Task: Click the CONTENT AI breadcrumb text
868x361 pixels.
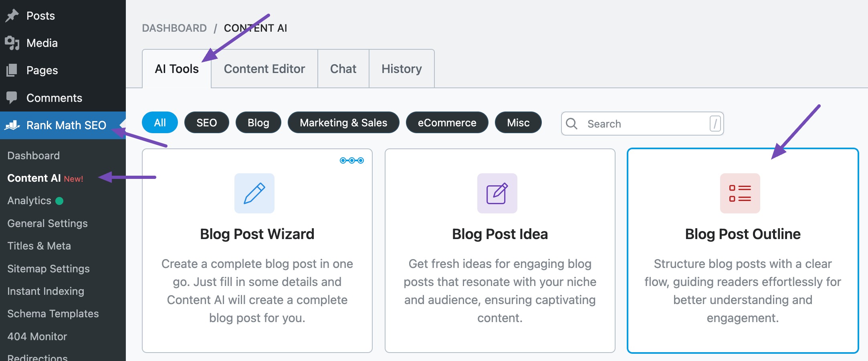Action: click(x=255, y=28)
